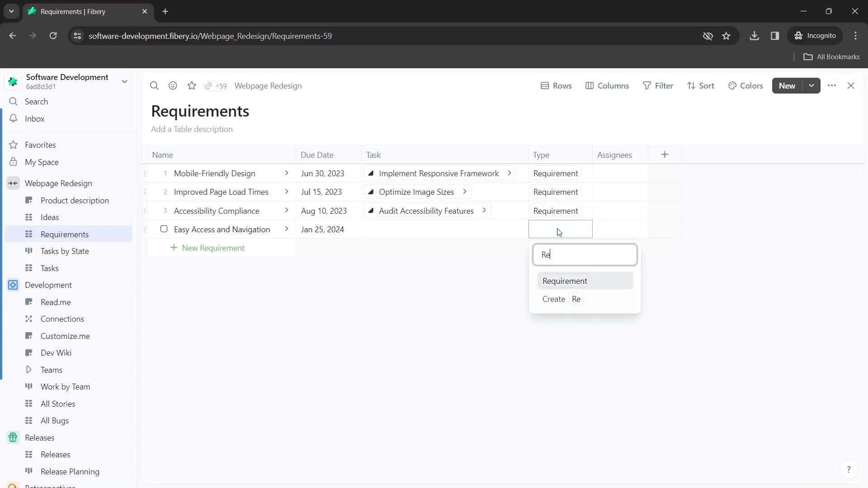
Task: Click the New button to create item
Action: pyautogui.click(x=788, y=85)
